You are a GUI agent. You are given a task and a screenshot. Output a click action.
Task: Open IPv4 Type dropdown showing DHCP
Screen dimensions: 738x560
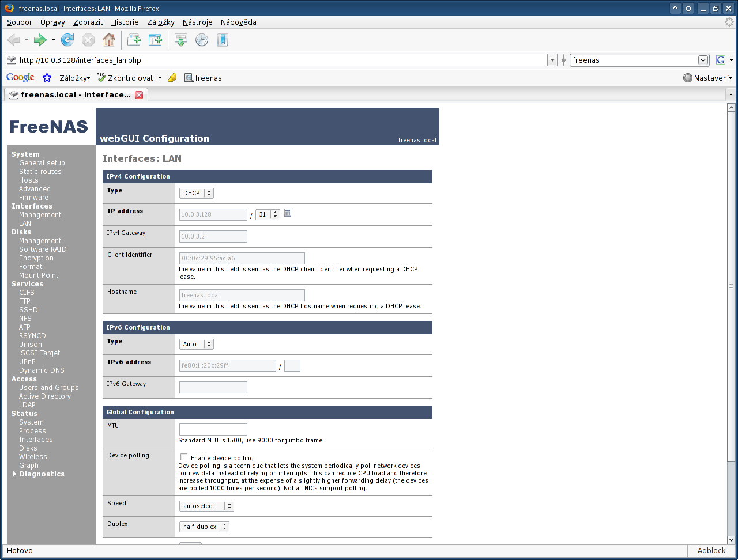click(x=197, y=194)
